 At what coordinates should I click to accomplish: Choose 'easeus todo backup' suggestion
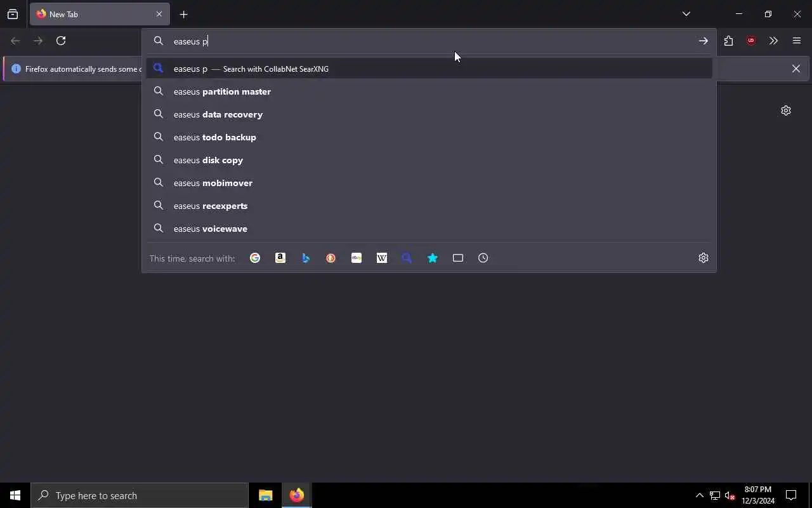[429, 137]
